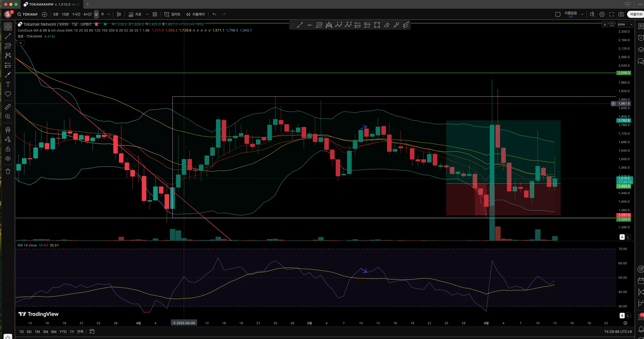Expand the timeframe interval dropdown
The height and width of the screenshot is (339, 644).
pos(109,14)
